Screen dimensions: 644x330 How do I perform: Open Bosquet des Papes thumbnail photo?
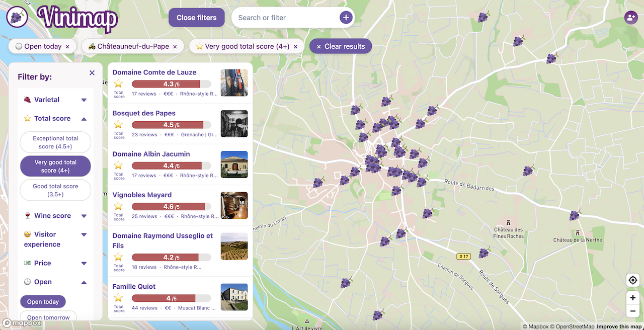234,124
